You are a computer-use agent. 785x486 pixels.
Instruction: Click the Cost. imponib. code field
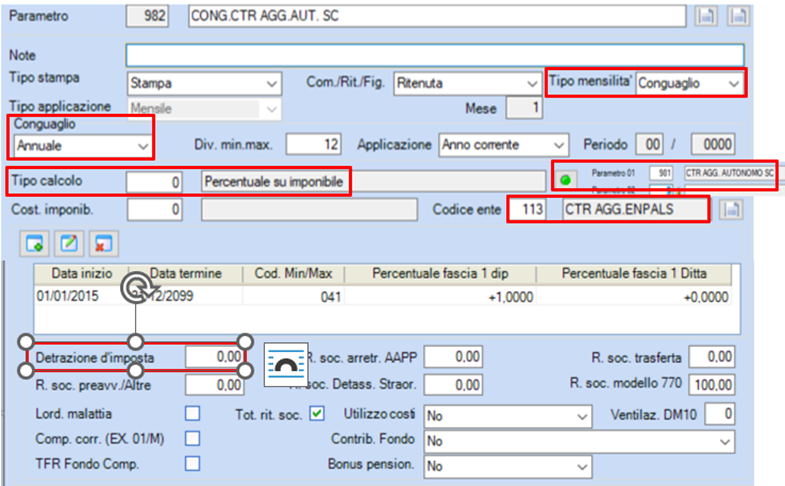tap(154, 209)
